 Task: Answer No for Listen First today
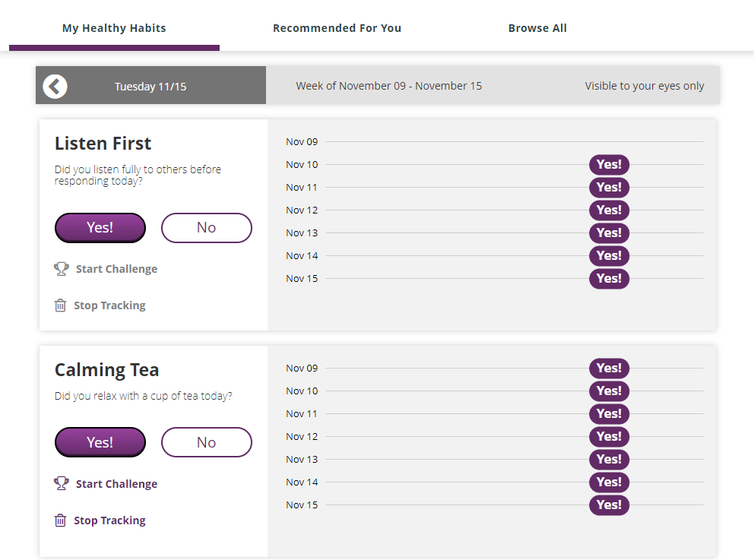[x=206, y=227]
